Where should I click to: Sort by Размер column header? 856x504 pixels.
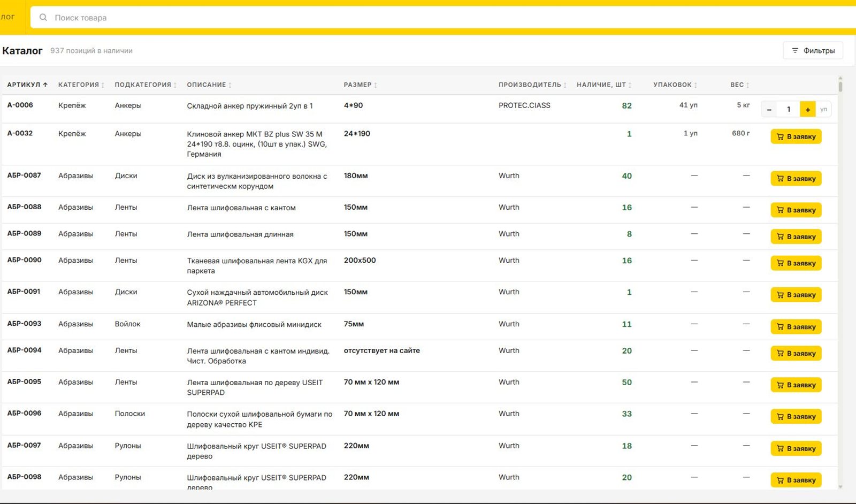pyautogui.click(x=360, y=85)
